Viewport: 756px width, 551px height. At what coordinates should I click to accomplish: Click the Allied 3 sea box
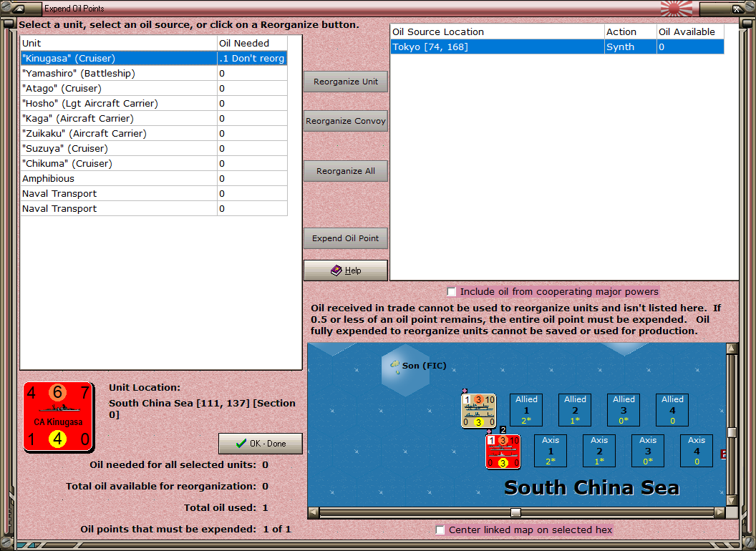pyautogui.click(x=624, y=410)
